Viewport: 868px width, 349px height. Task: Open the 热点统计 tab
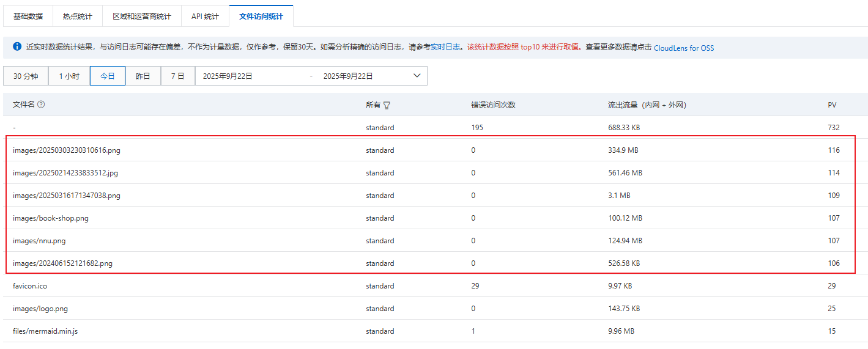pyautogui.click(x=77, y=17)
